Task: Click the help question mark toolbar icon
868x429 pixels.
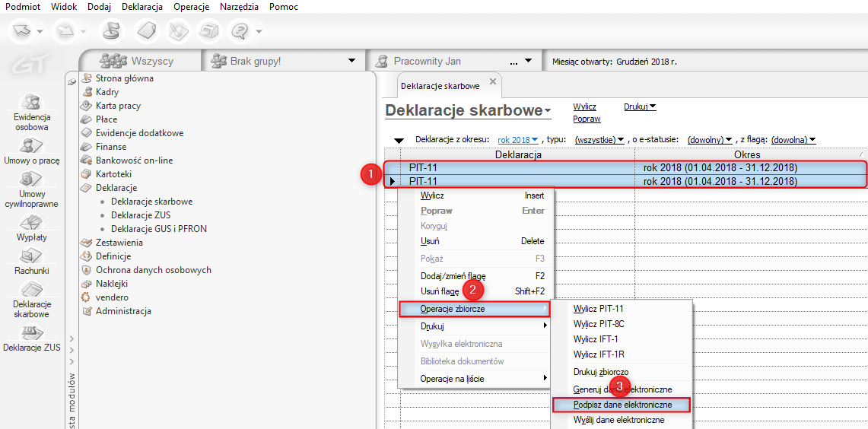Action: [240, 31]
